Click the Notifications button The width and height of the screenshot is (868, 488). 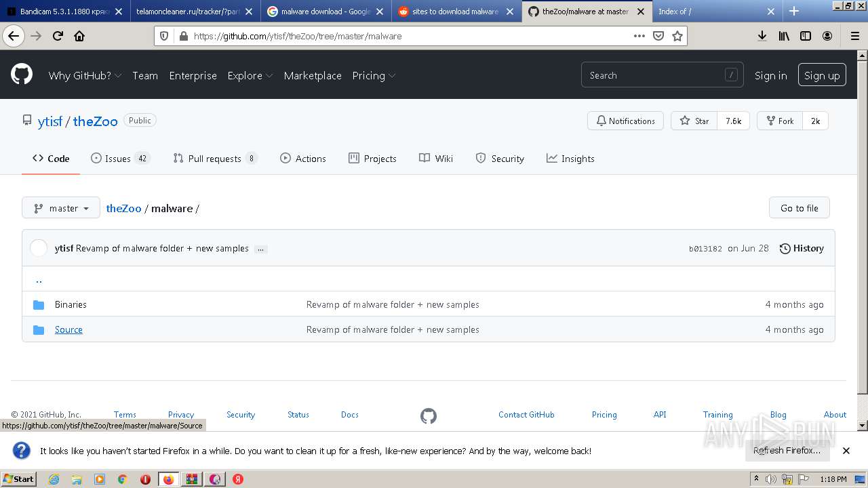pyautogui.click(x=625, y=121)
